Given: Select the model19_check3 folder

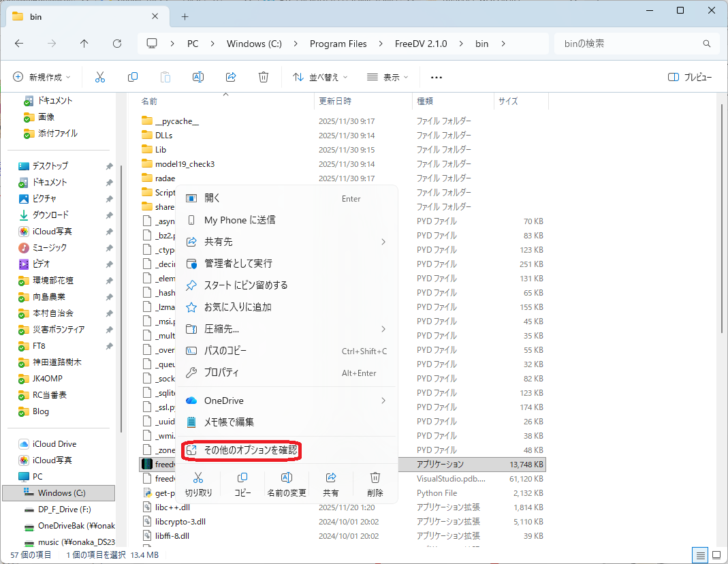Looking at the screenshot, I should point(185,164).
